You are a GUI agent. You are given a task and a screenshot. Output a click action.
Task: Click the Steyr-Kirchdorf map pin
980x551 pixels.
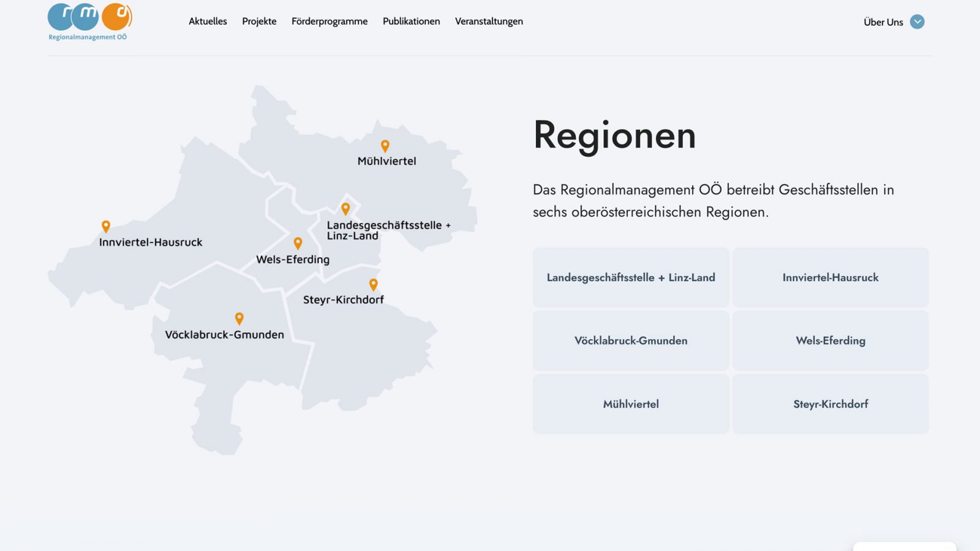pos(374,284)
